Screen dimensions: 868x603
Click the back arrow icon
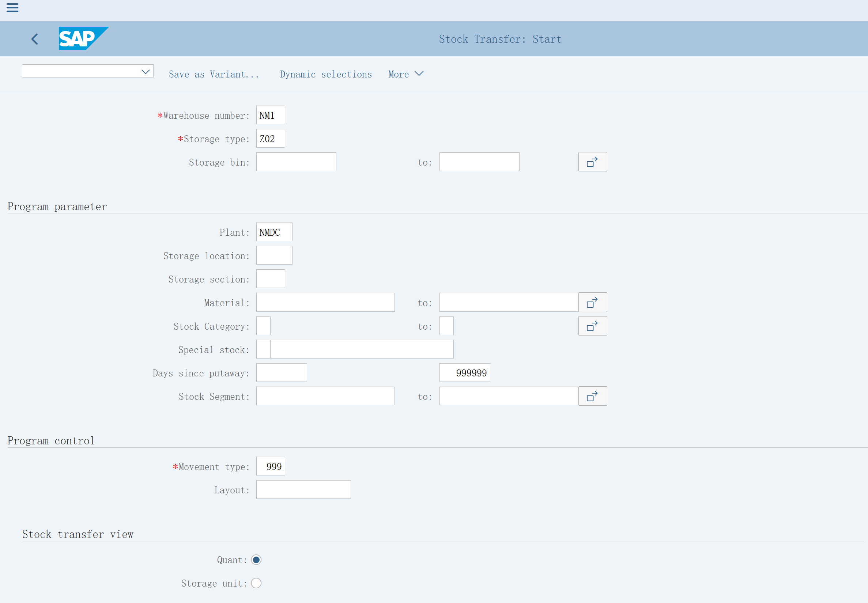tap(35, 39)
